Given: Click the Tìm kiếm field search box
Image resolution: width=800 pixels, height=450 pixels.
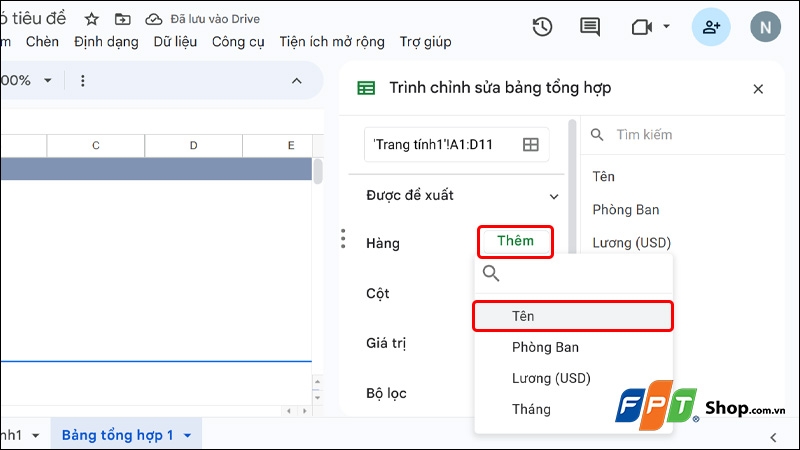Looking at the screenshot, I should click(x=684, y=135).
